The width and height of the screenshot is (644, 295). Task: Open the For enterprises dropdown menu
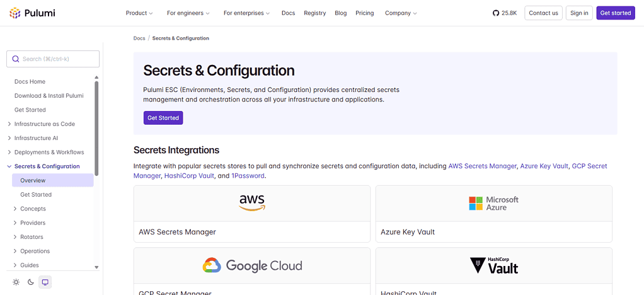246,13
